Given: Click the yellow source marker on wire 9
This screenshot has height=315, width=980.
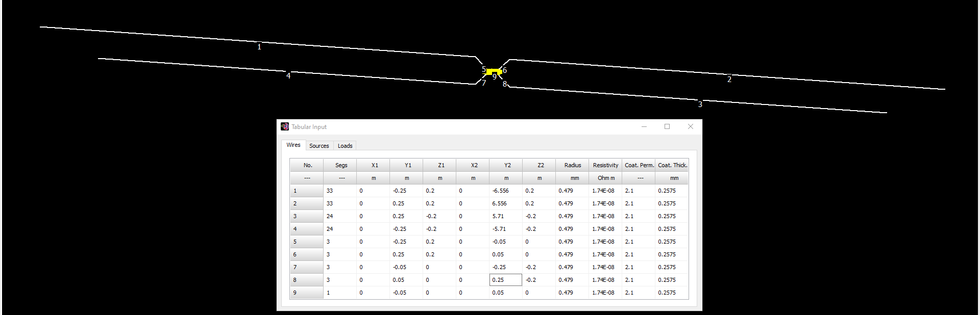Looking at the screenshot, I should pyautogui.click(x=494, y=72).
